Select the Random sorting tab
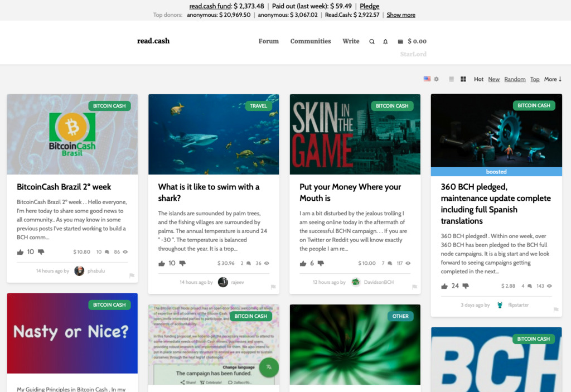 pos(515,79)
